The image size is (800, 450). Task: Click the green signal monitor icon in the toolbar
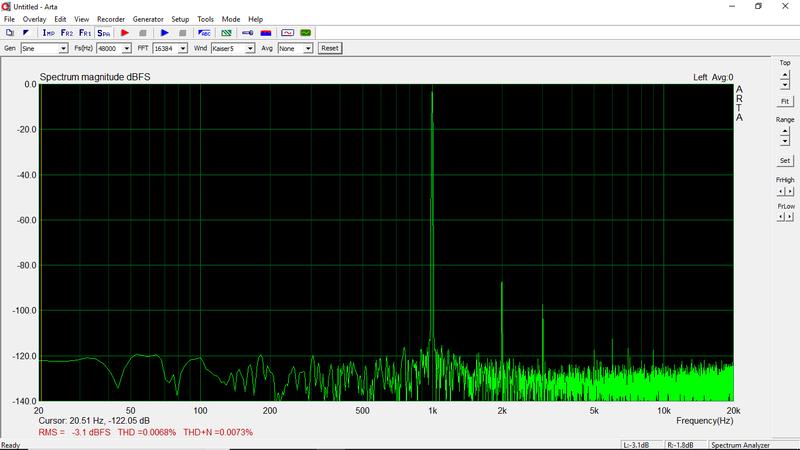click(306, 33)
